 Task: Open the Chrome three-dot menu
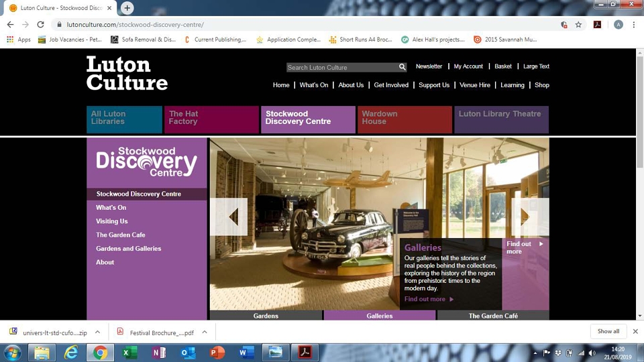(634, 25)
